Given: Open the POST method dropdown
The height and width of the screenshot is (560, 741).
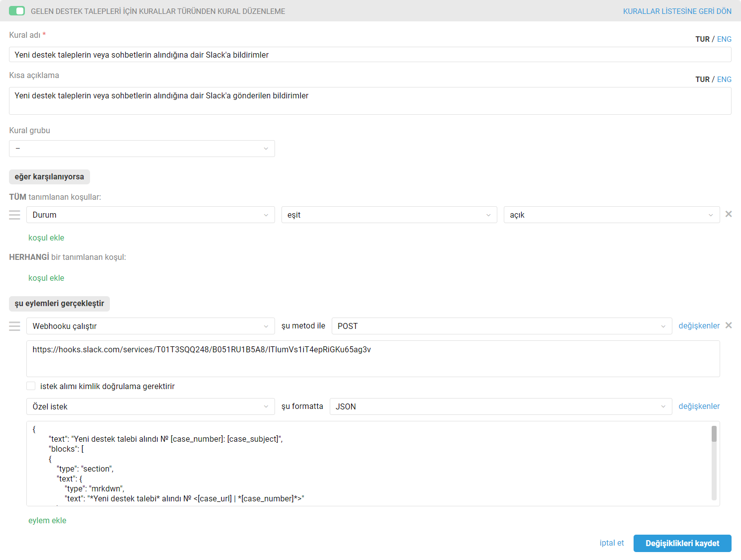Looking at the screenshot, I should point(502,326).
